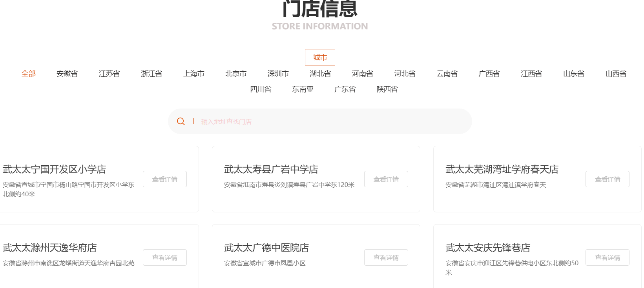644x288 pixels.
Task: Open the 武太太安庆先锋巷店 store title
Action: point(487,248)
